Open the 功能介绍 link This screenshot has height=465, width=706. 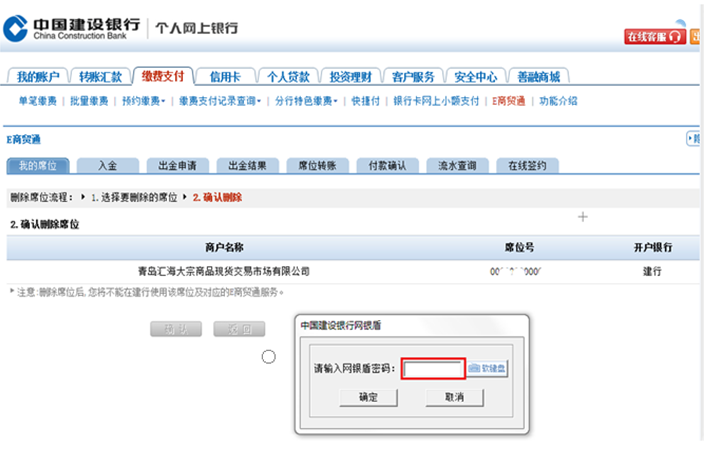[x=558, y=101]
